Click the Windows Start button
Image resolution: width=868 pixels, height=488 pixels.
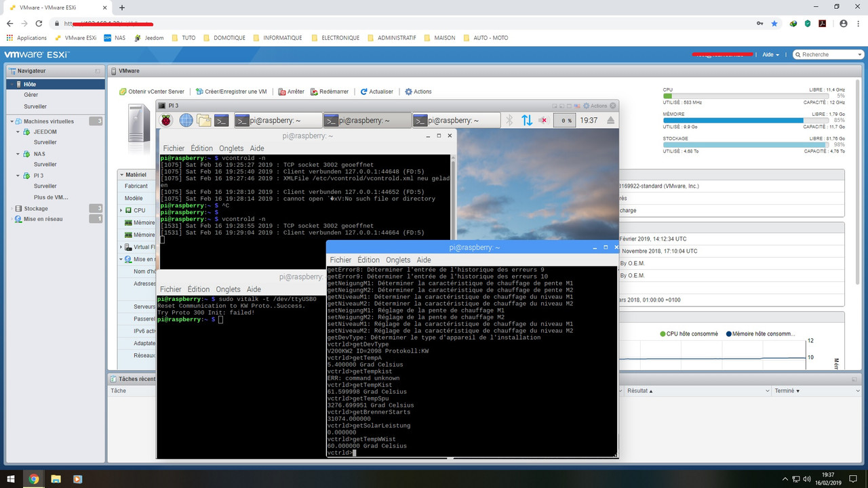12,479
